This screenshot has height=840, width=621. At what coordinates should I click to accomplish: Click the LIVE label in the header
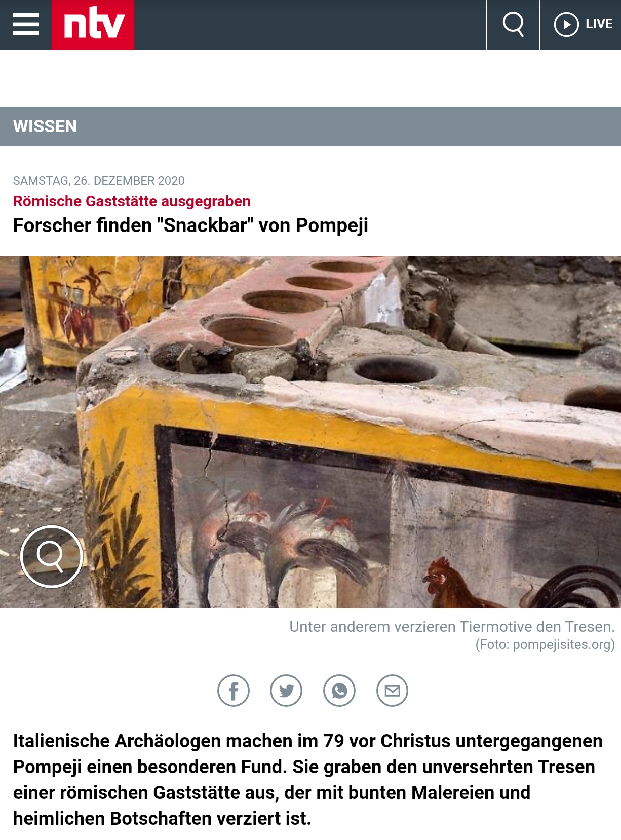599,24
